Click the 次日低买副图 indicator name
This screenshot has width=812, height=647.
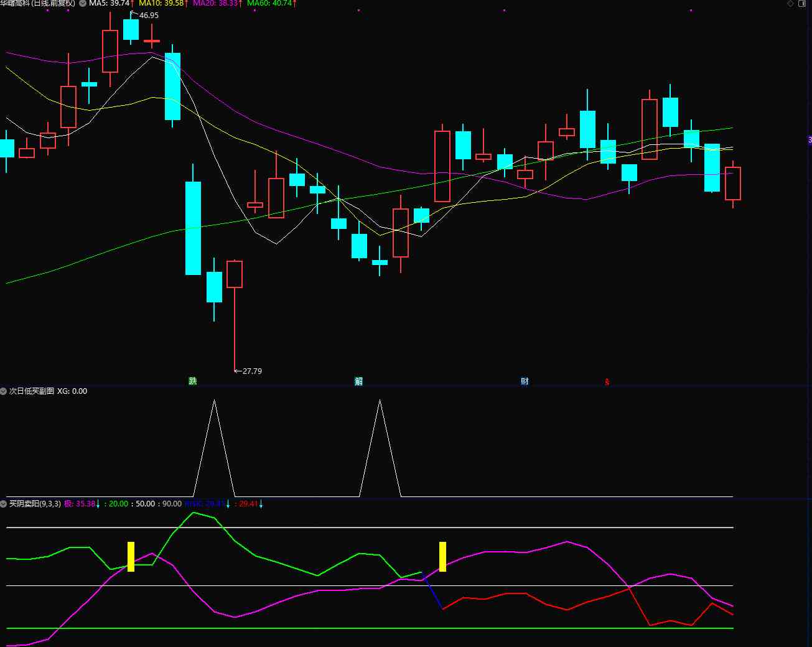pos(31,391)
